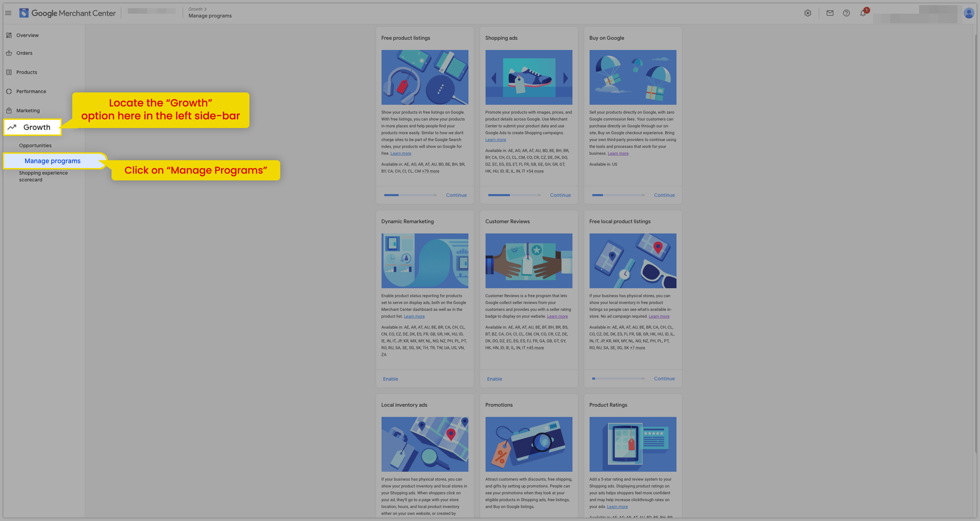Expand the Growth sidebar section
The image size is (980, 521).
[x=33, y=127]
